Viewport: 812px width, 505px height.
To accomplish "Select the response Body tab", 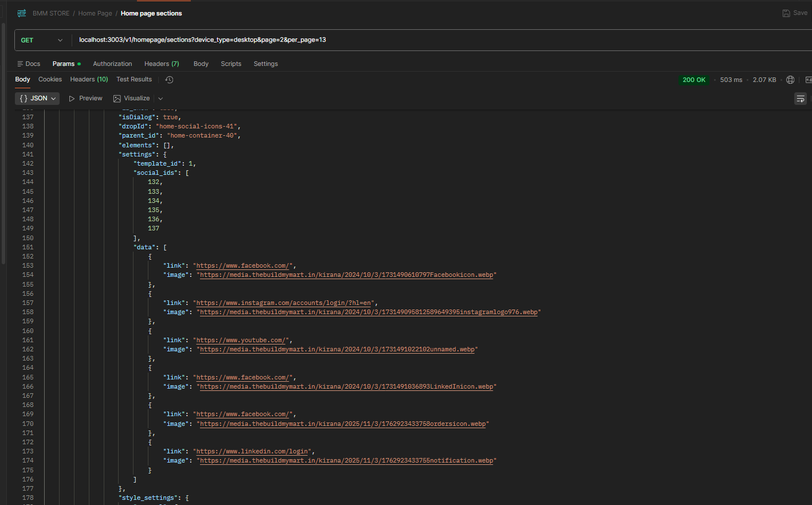I will click(22, 80).
